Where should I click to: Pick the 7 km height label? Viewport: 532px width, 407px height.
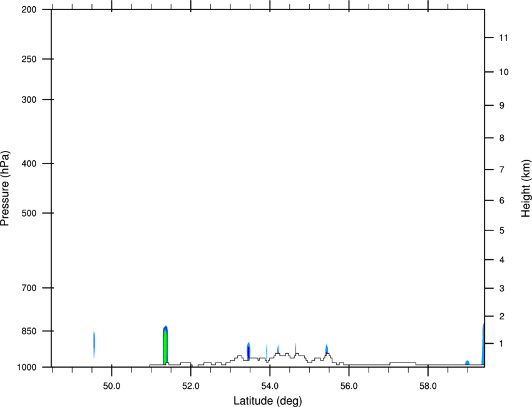click(502, 170)
